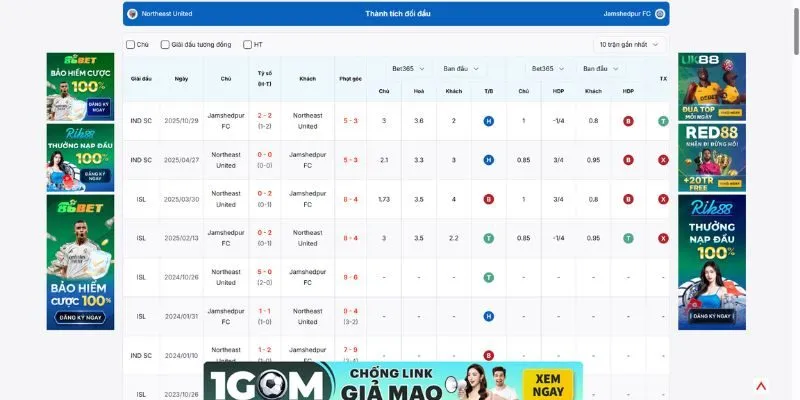Click the draw odds value 3.6
Viewport: 800px width, 400px height.
point(419,121)
